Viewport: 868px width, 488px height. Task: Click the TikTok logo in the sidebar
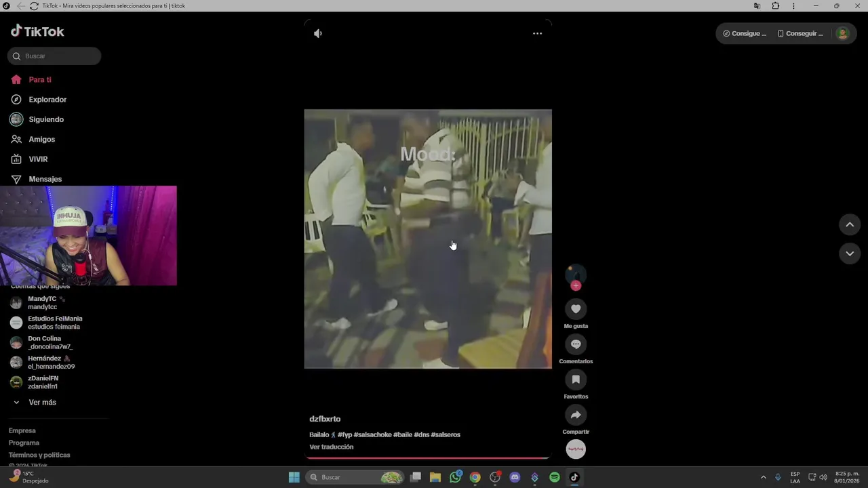[x=37, y=31]
